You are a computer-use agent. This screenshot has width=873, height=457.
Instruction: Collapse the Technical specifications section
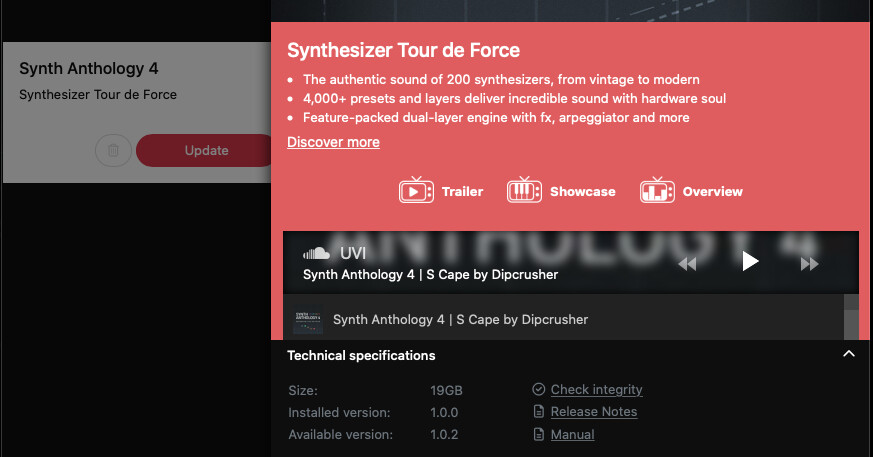click(x=849, y=354)
